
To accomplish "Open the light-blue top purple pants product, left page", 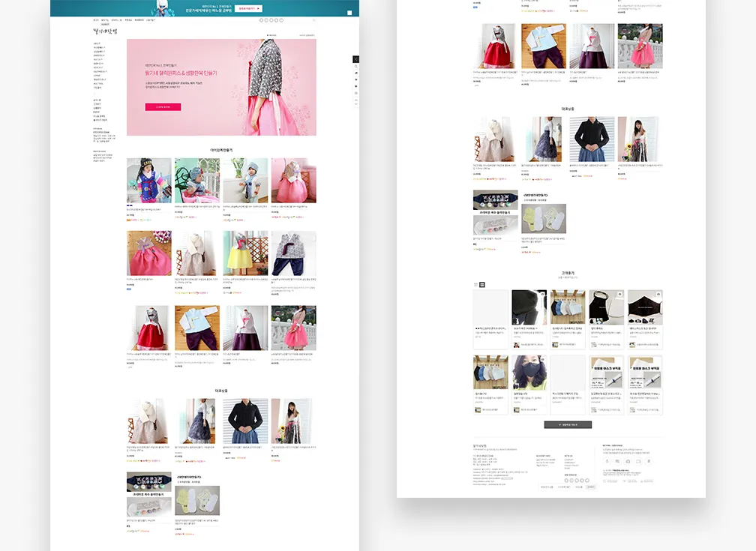I will [x=197, y=328].
